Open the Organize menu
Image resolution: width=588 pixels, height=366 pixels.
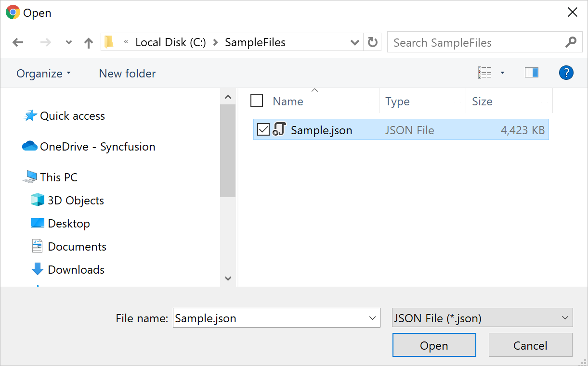coord(43,74)
